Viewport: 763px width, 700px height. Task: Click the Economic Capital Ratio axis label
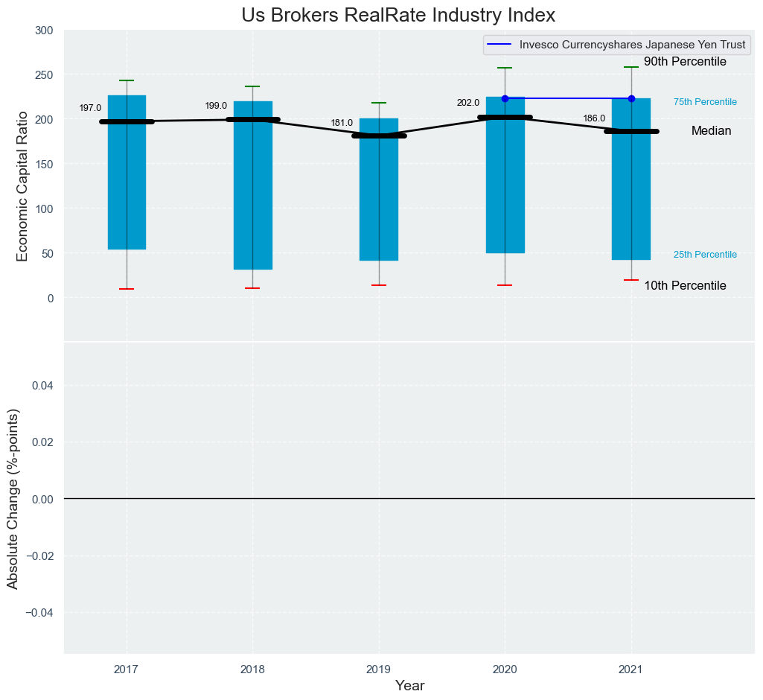coord(22,186)
